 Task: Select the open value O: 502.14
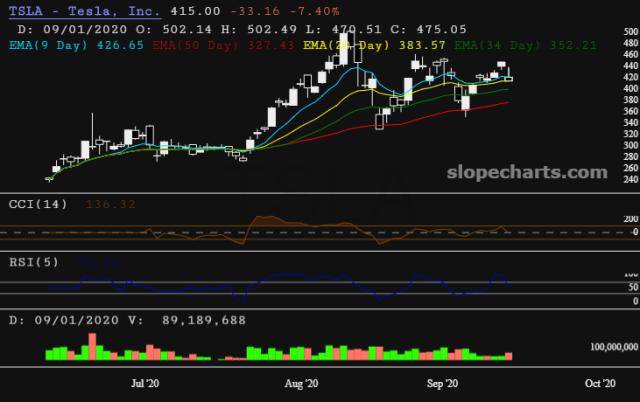[x=174, y=29]
